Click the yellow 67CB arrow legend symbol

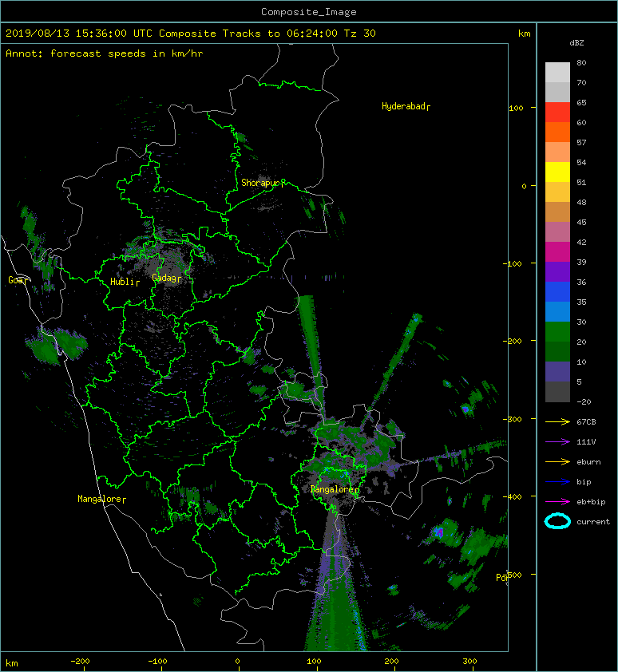coord(557,422)
